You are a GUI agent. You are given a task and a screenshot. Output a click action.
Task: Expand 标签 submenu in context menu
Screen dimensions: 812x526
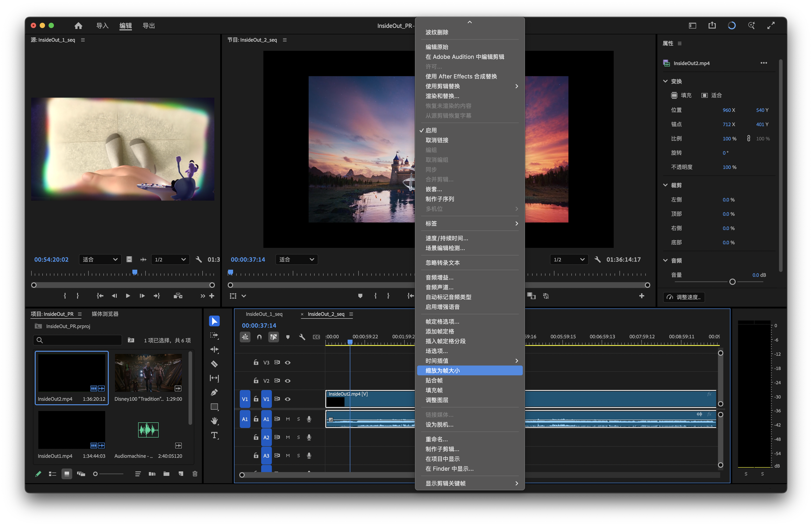coord(470,223)
